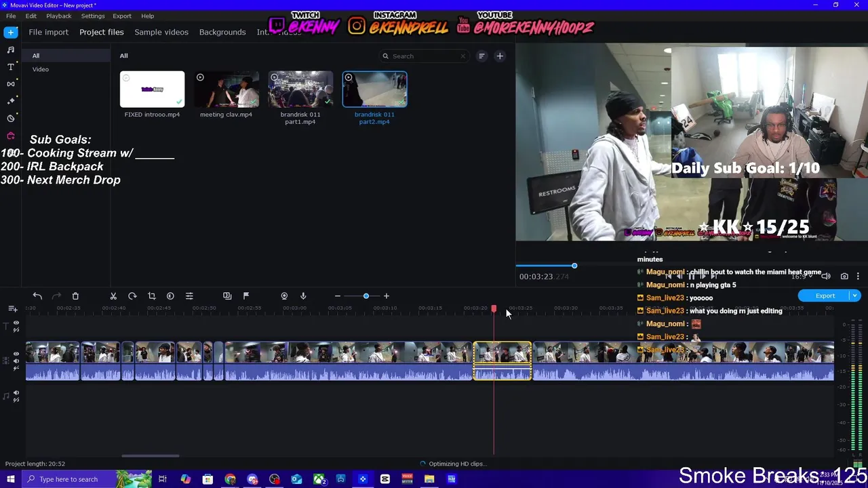Switch to the File import tab
The width and height of the screenshot is (868, 488).
click(49, 32)
